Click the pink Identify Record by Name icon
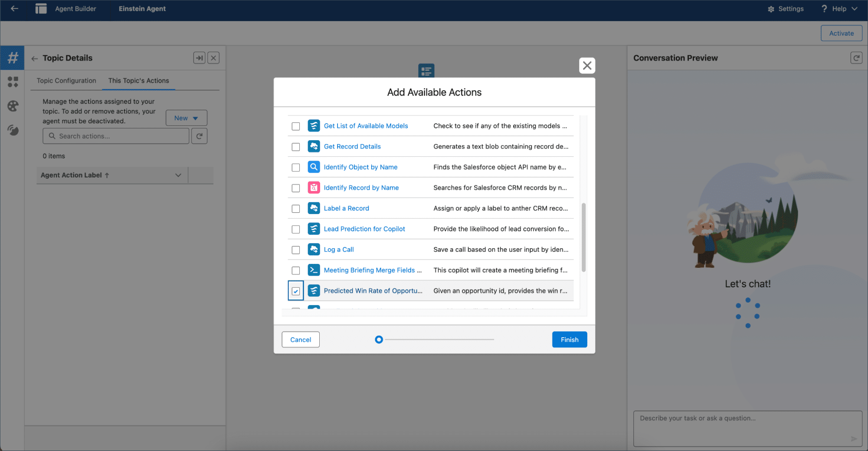Viewport: 868px width, 451px height. pyautogui.click(x=314, y=188)
